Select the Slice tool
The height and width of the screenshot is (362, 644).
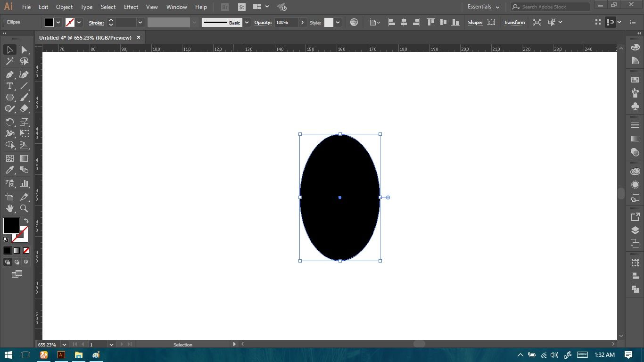pos(24,197)
